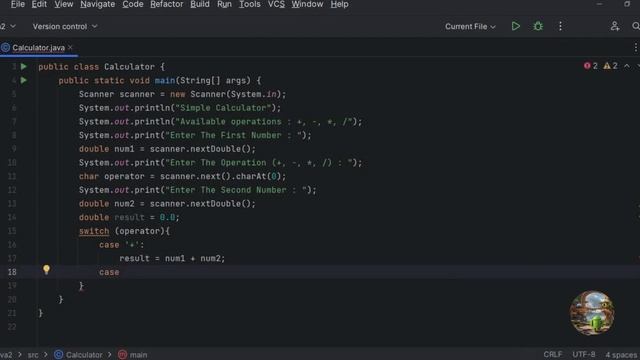Click the Search Everywhere magnifier icon
The width and height of the screenshot is (640, 360).
[x=636, y=27]
